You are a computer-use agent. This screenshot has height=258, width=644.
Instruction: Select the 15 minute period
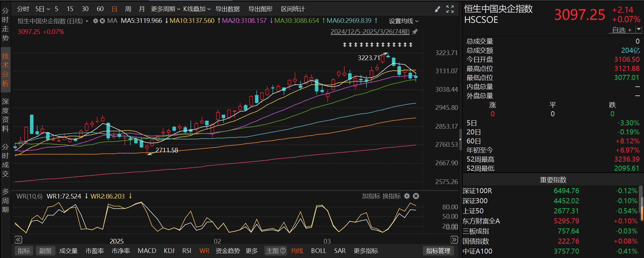point(70,9)
